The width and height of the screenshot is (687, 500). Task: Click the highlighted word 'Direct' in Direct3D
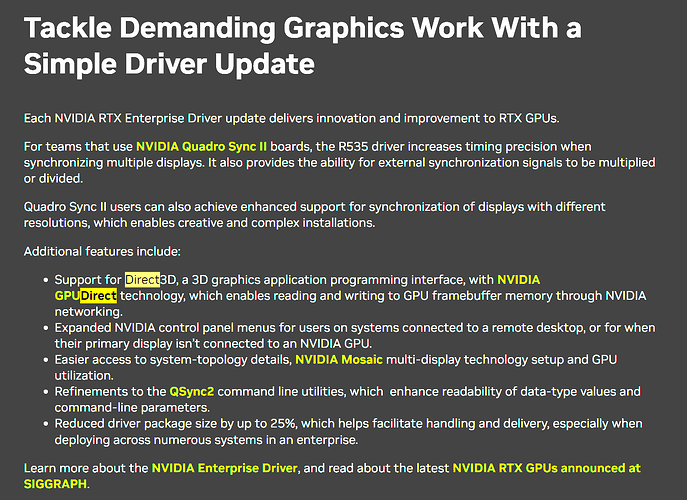(142, 280)
